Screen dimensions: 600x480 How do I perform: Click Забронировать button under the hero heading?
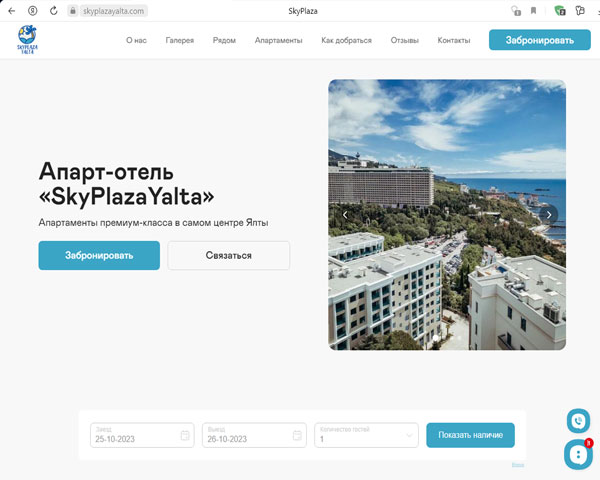coord(99,255)
